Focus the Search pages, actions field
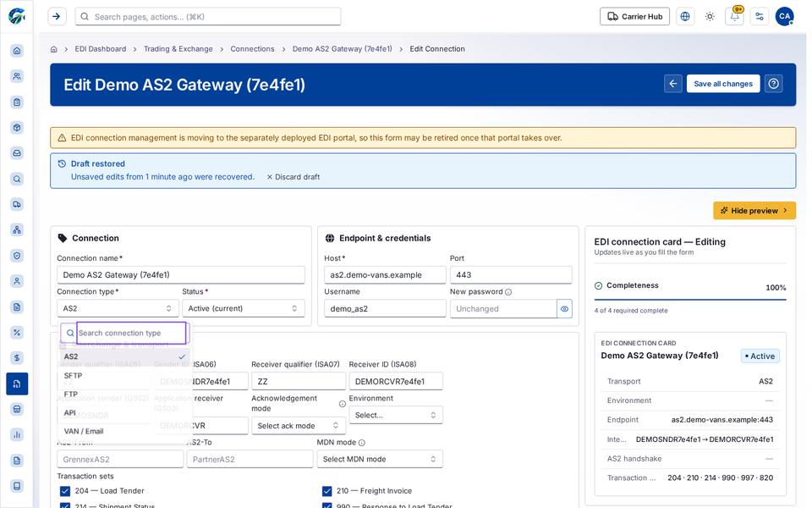This screenshot has height=508, width=812. pos(208,17)
